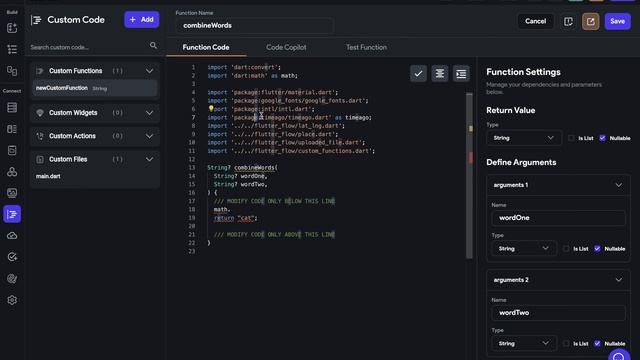640x360 pixels.
Task: Open the documentation book icon beside Cancel
Action: [x=568, y=21]
